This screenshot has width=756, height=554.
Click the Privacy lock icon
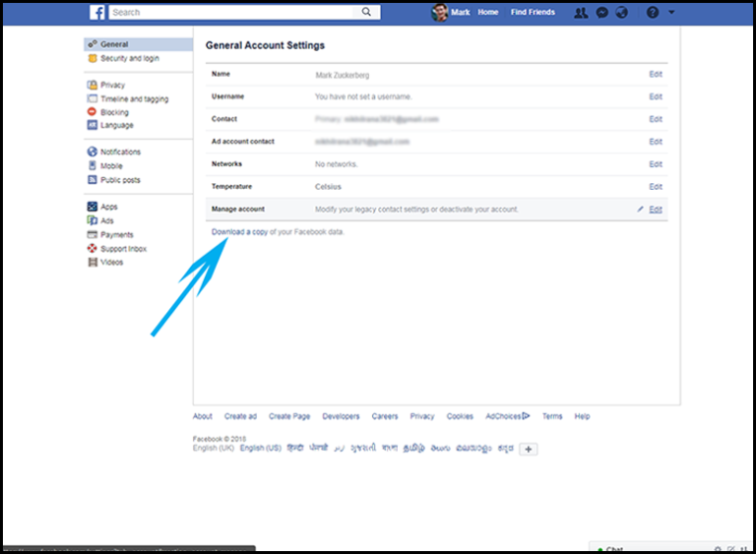tap(93, 85)
